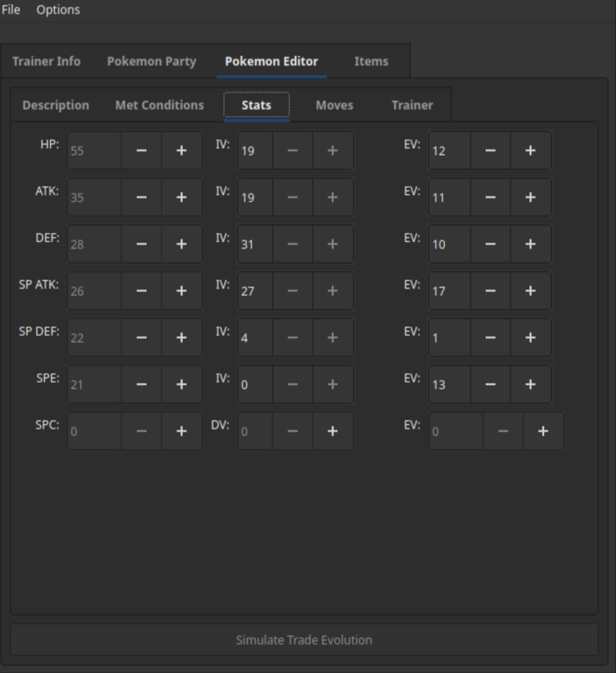The image size is (616, 673).
Task: Click the DEF EV input field
Action: tap(449, 244)
